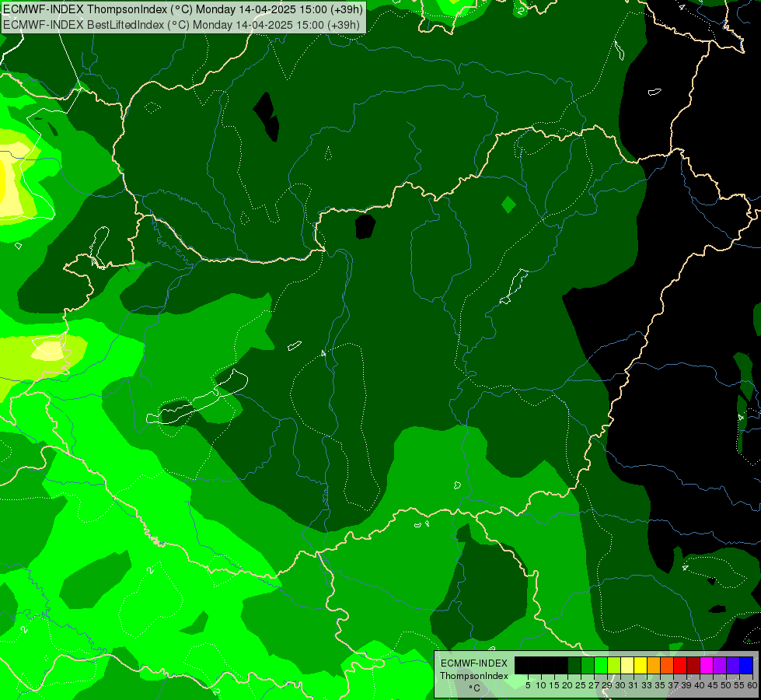The image size is (761, 700).
Task: Select the bright green 27–29 legend swatch
Action: (601, 665)
